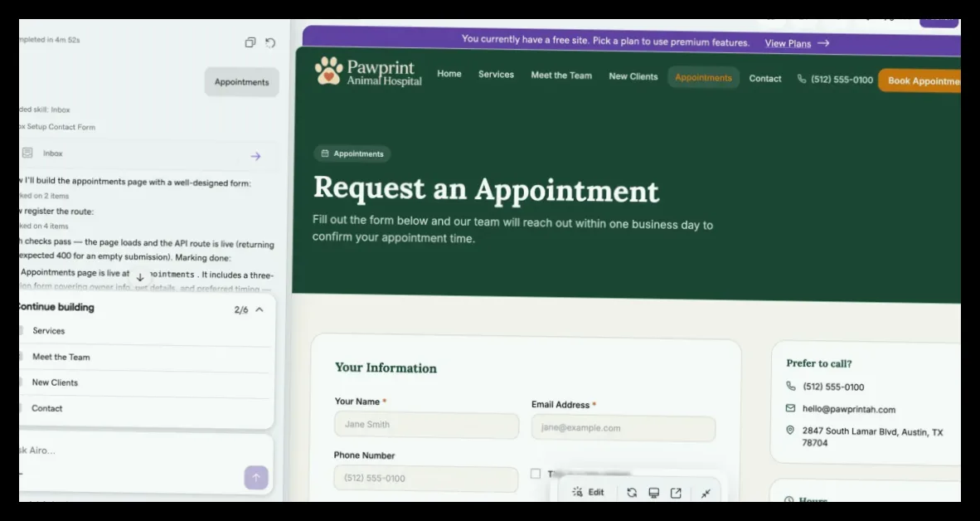Collapse the Continue building list
Image resolution: width=980 pixels, height=521 pixels.
pyautogui.click(x=260, y=309)
